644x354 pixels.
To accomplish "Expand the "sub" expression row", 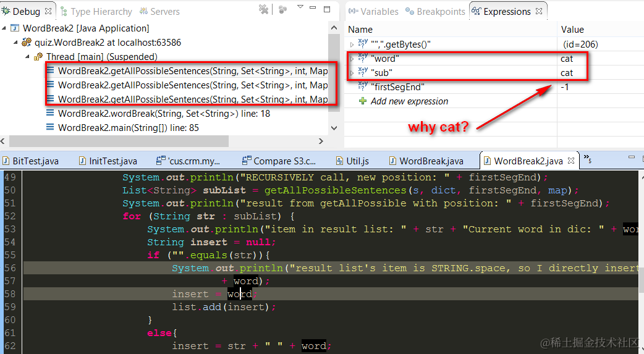I will point(352,73).
